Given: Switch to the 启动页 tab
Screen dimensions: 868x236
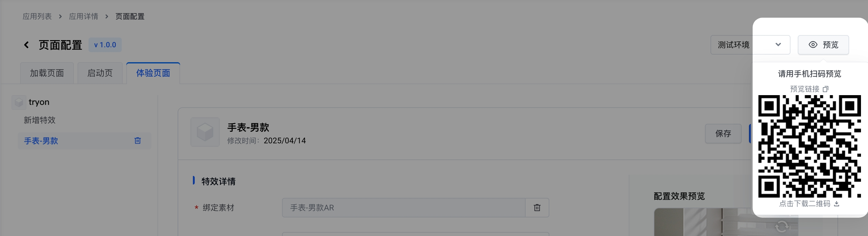Looking at the screenshot, I should pos(100,73).
